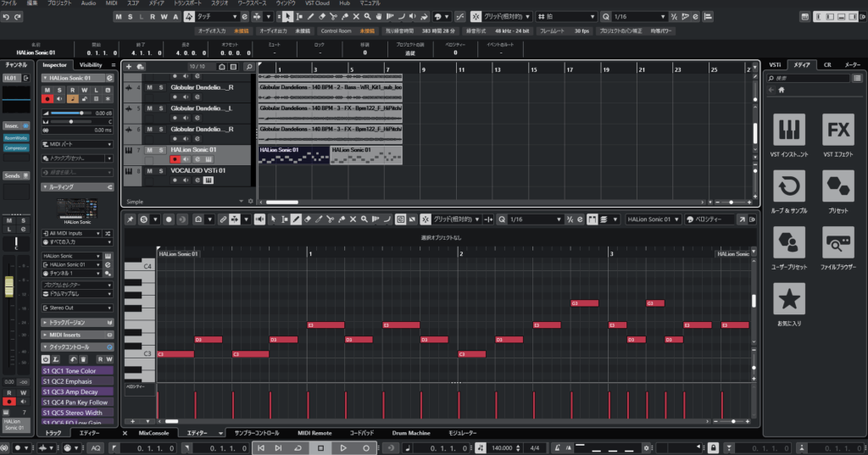The width and height of the screenshot is (868, 455).
Task: Open the VST Effects FX tile
Action: tap(838, 130)
